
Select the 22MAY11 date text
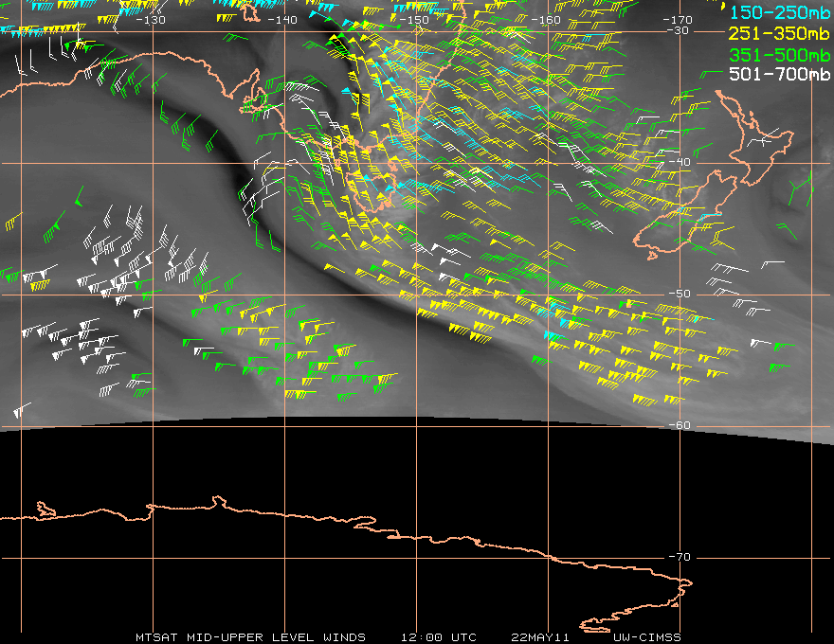tap(540, 636)
